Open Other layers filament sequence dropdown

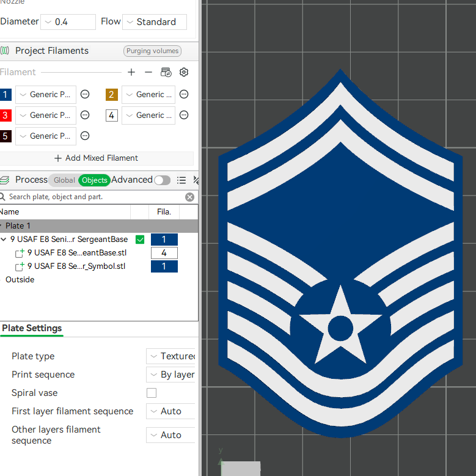[170, 435]
